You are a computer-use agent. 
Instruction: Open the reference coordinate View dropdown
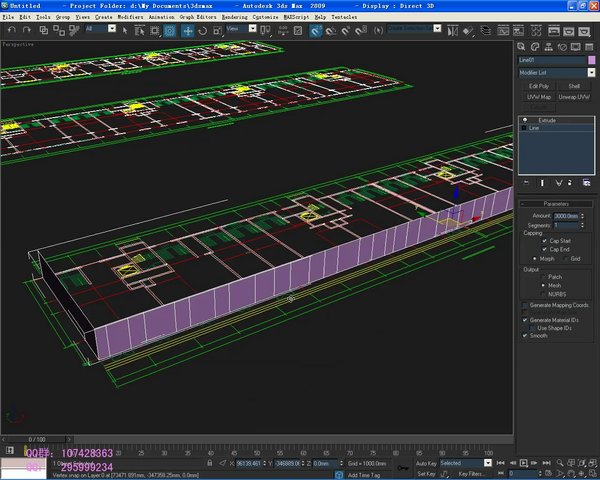[x=253, y=29]
